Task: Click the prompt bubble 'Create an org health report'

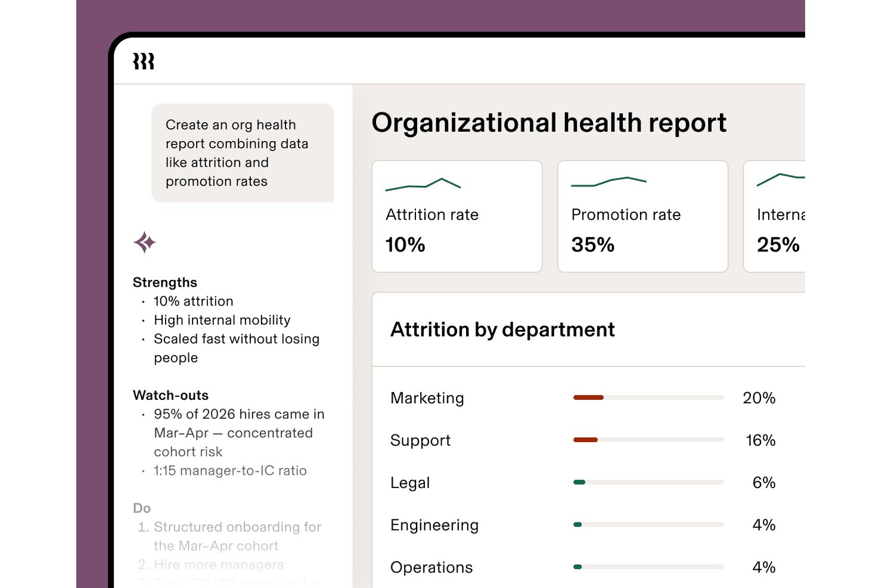Action: pos(243,153)
